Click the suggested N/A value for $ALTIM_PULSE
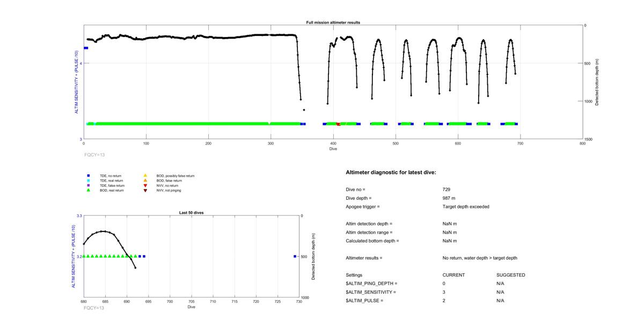The width and height of the screenshot is (644, 334). coord(500,301)
